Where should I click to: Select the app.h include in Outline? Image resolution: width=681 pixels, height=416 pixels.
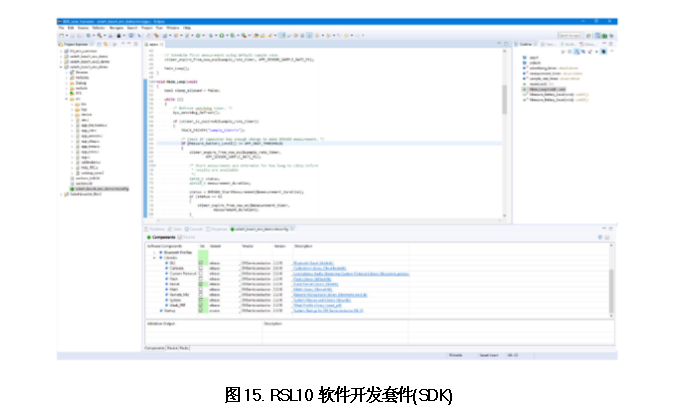[532, 57]
